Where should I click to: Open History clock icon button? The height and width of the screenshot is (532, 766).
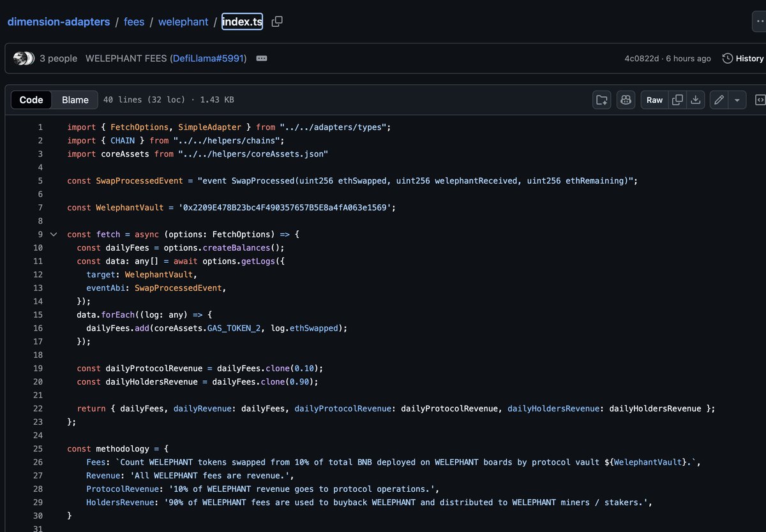[x=743, y=58]
